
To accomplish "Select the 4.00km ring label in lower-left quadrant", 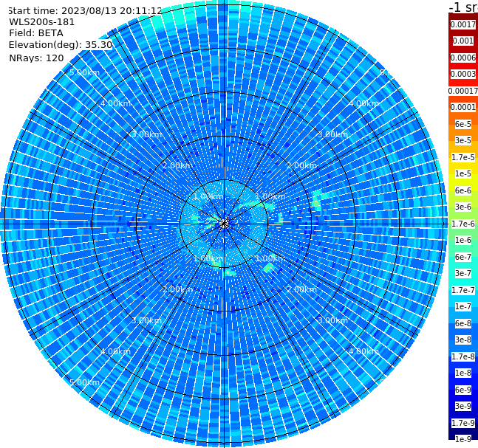I will click(x=115, y=352).
